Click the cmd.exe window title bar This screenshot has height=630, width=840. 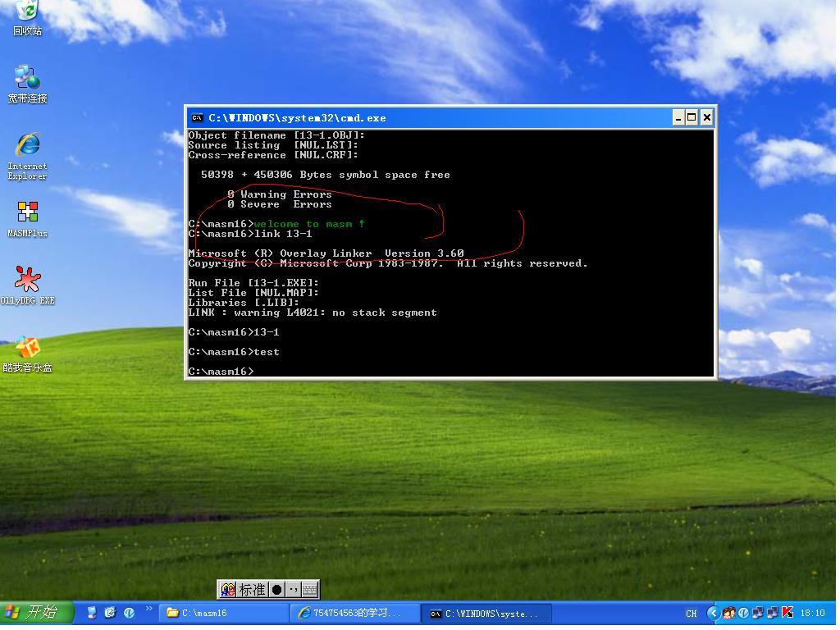pyautogui.click(x=450, y=118)
